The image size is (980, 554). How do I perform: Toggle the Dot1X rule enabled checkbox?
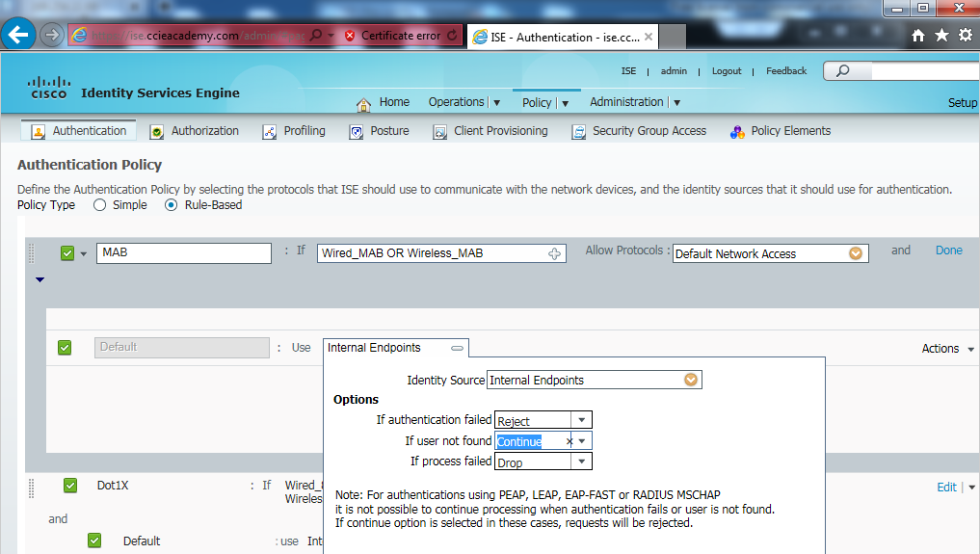pyautogui.click(x=70, y=486)
